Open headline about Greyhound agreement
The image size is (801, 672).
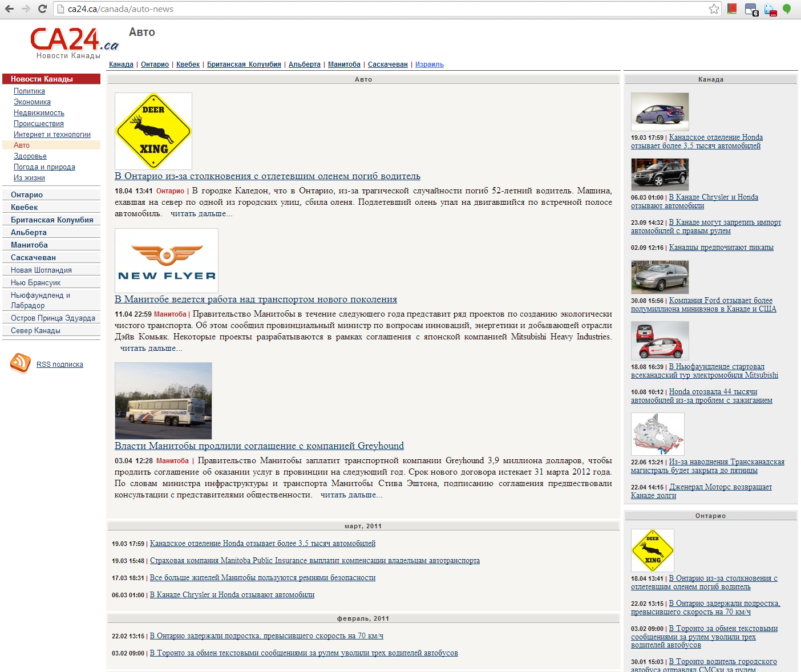259,446
